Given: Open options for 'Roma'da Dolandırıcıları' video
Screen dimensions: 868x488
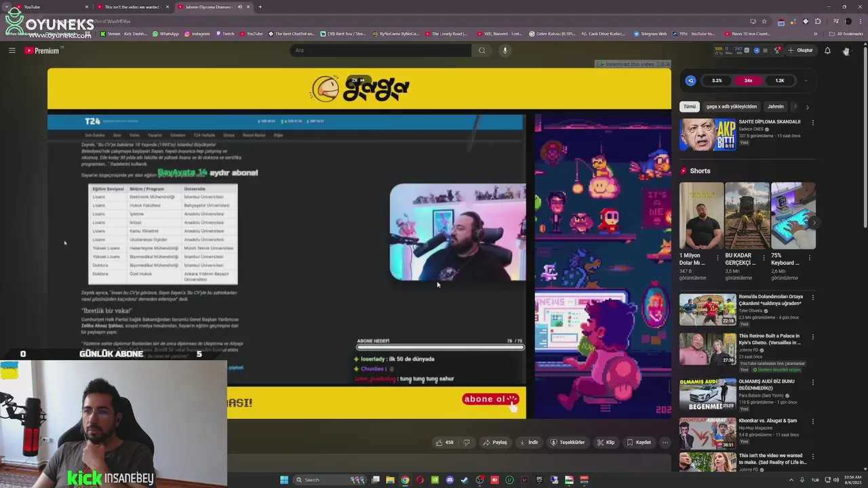Looking at the screenshot, I should tap(812, 298).
